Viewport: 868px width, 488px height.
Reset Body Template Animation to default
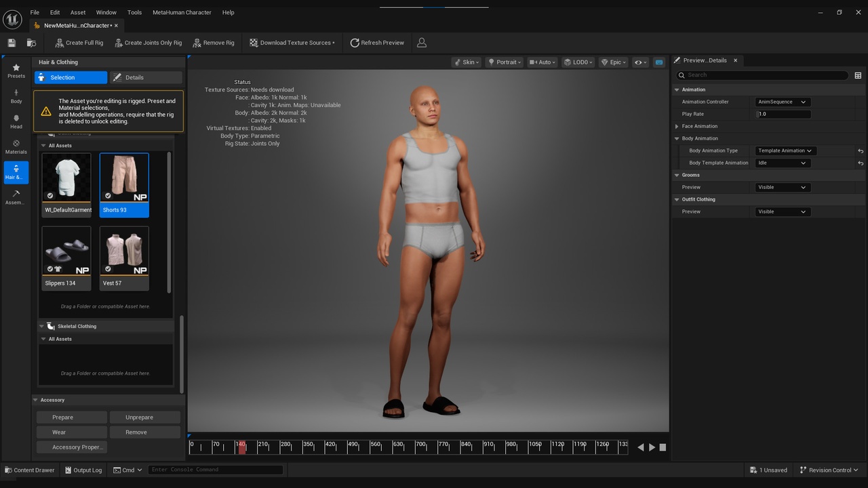pos(861,163)
